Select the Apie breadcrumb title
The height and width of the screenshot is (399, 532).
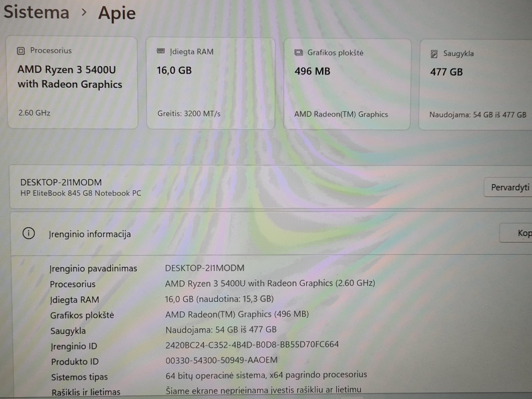pos(117,13)
